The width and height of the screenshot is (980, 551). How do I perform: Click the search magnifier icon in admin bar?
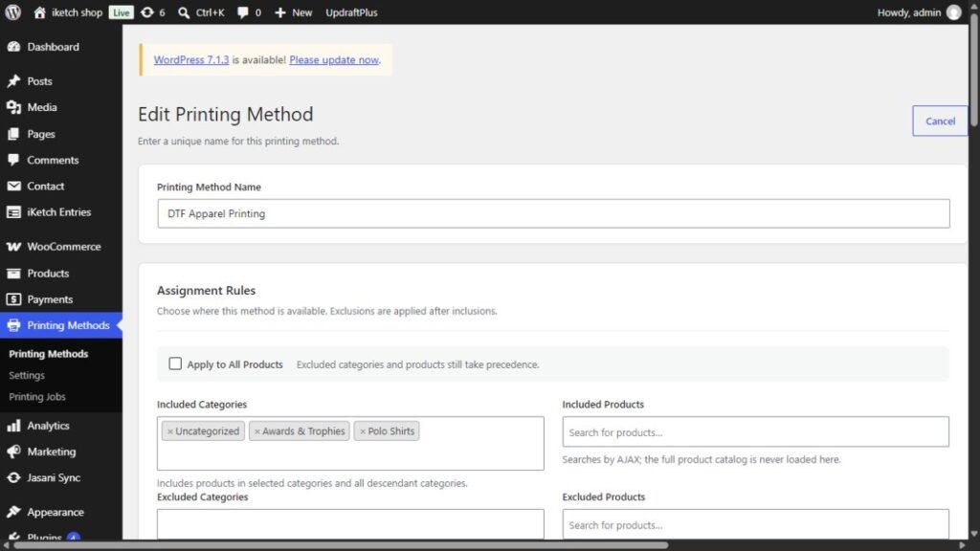point(184,12)
